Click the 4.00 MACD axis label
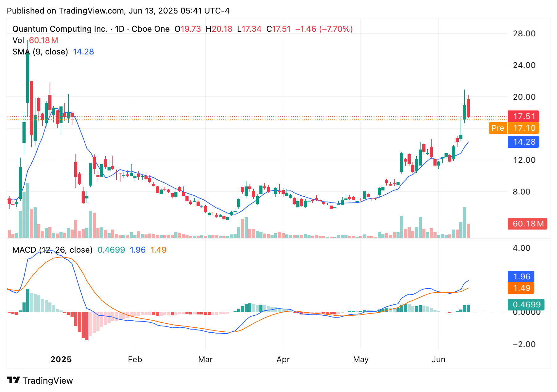 521,248
